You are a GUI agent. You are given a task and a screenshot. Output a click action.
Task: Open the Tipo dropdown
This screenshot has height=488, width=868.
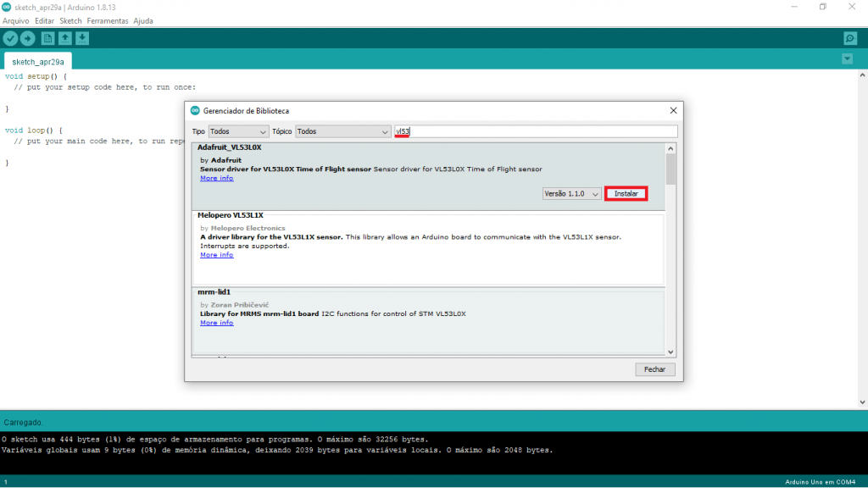(238, 131)
